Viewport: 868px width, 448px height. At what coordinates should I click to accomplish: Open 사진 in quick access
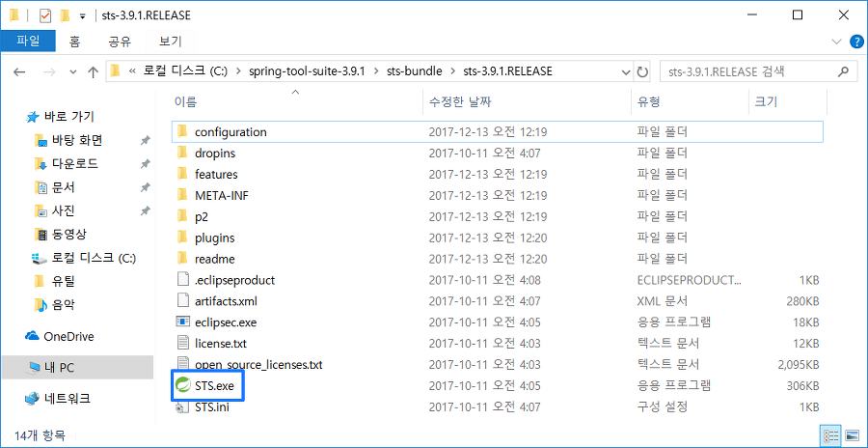pyautogui.click(x=54, y=211)
